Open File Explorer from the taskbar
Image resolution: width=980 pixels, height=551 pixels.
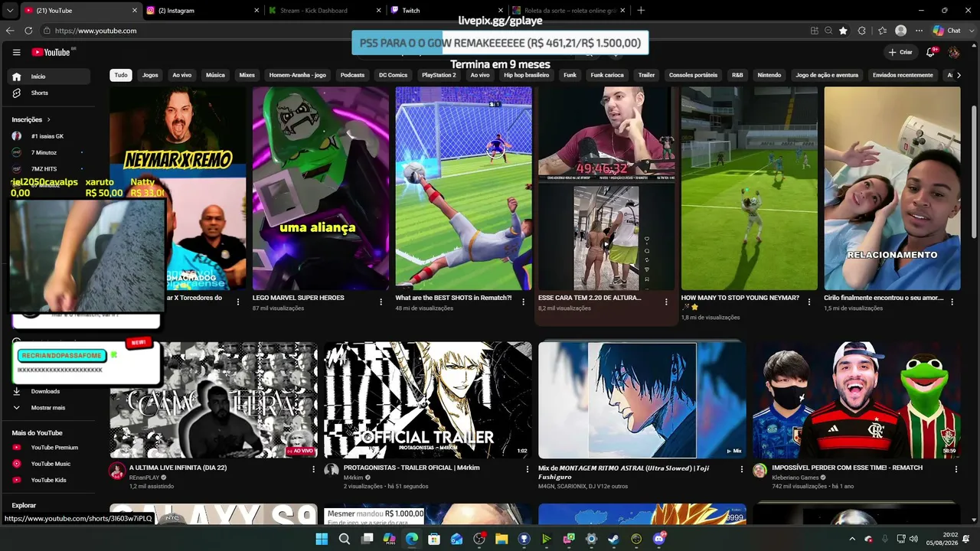point(501,539)
